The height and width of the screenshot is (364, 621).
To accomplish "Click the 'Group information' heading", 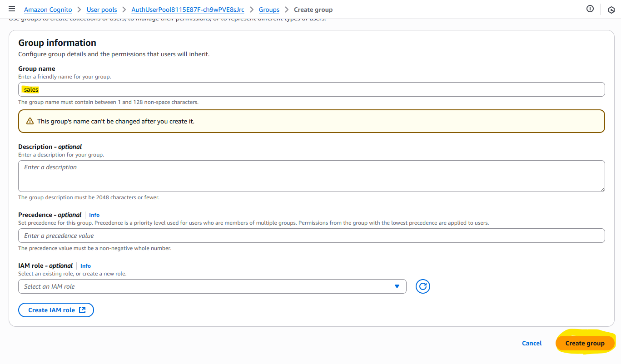I will pyautogui.click(x=57, y=43).
